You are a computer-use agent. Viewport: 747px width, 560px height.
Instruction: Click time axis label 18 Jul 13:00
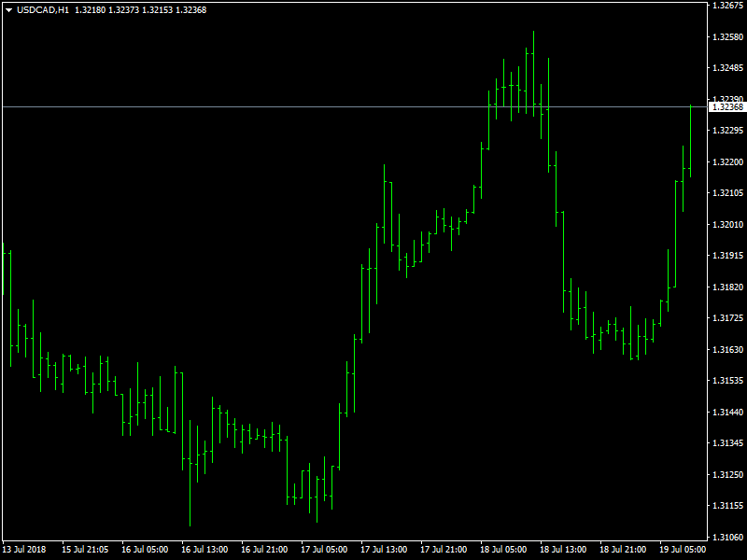coord(563,550)
